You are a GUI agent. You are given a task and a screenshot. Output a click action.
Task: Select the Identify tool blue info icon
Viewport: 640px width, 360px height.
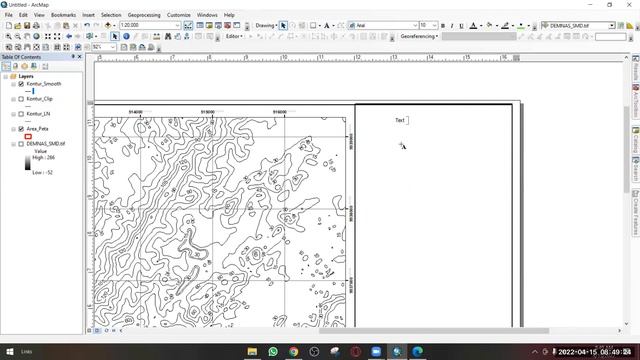(x=126, y=36)
